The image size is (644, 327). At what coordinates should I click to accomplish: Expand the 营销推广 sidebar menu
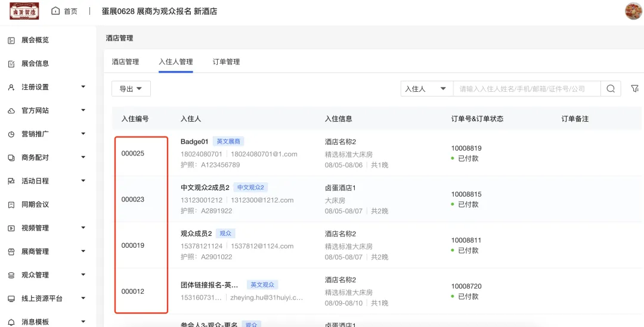pos(83,134)
